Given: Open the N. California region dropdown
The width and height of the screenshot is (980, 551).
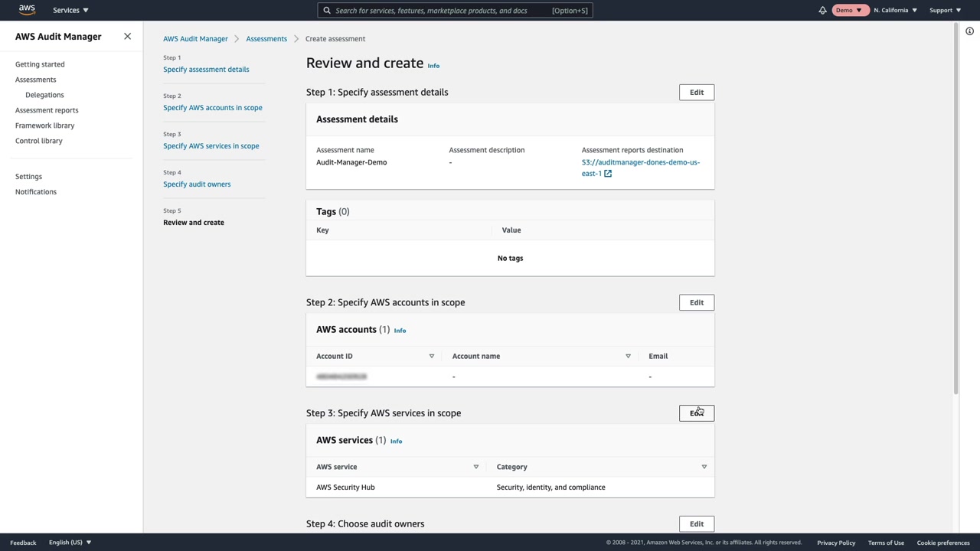Looking at the screenshot, I should tap(895, 10).
